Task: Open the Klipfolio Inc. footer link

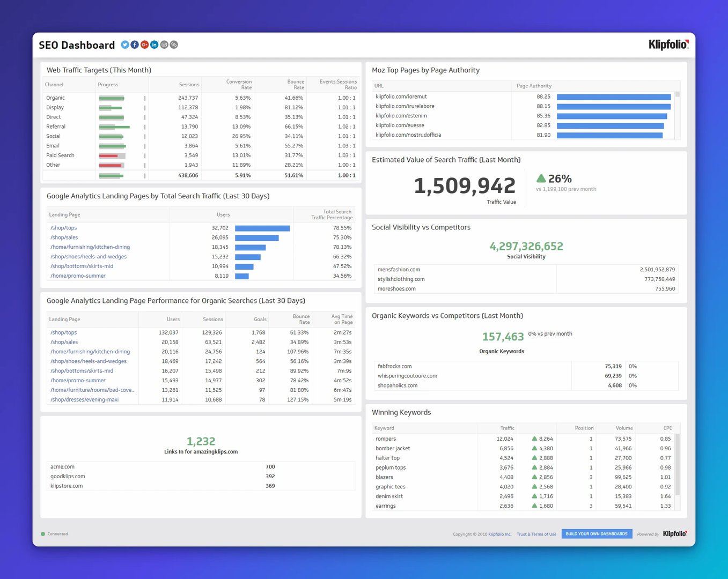Action: coord(499,535)
